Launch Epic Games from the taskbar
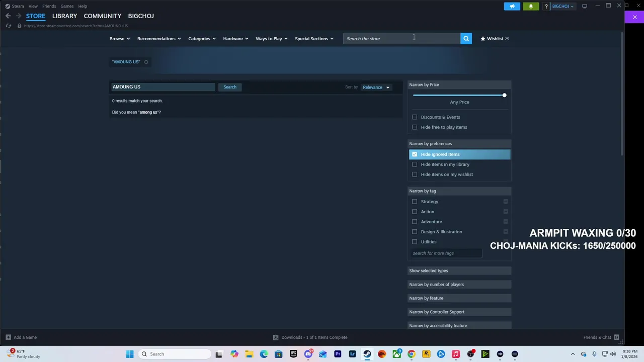 coord(293,354)
